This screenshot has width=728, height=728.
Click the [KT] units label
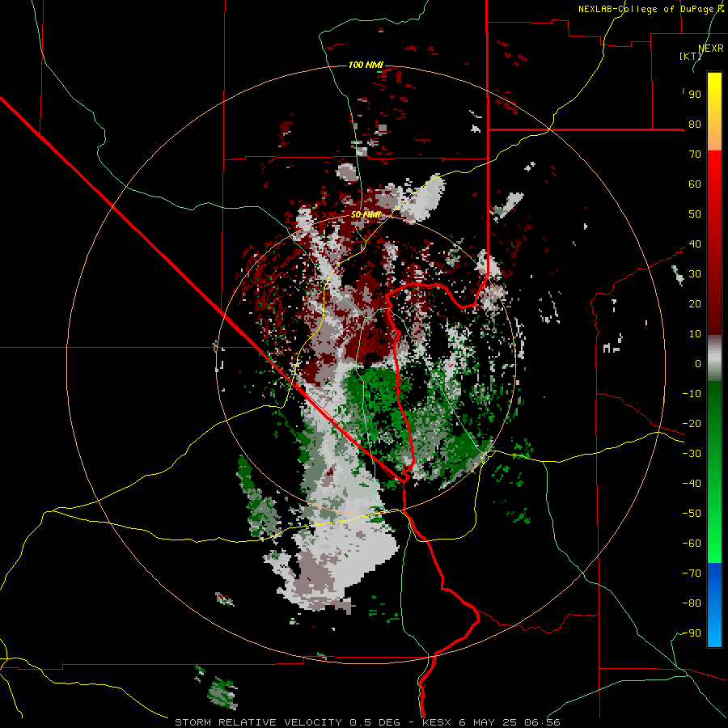pyautogui.click(x=691, y=56)
